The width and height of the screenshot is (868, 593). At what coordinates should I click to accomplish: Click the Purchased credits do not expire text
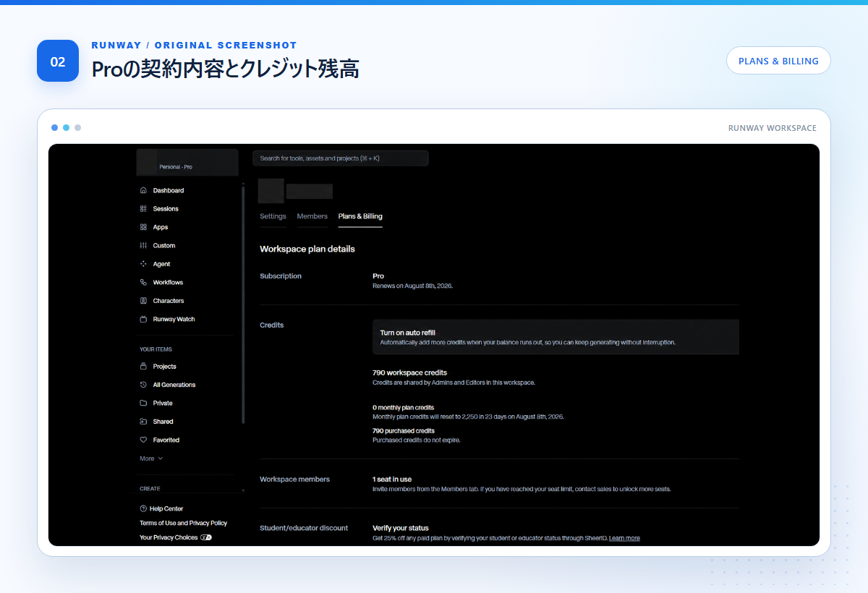pos(416,440)
